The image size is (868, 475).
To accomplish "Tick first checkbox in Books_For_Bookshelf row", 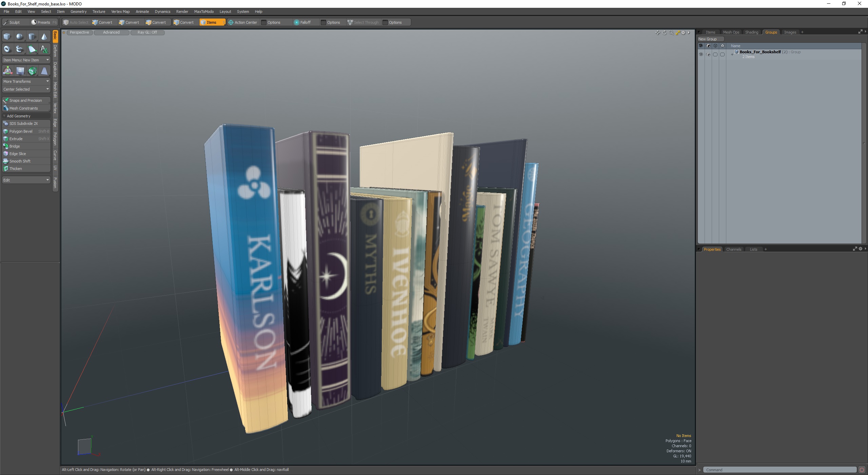I will [715, 54].
